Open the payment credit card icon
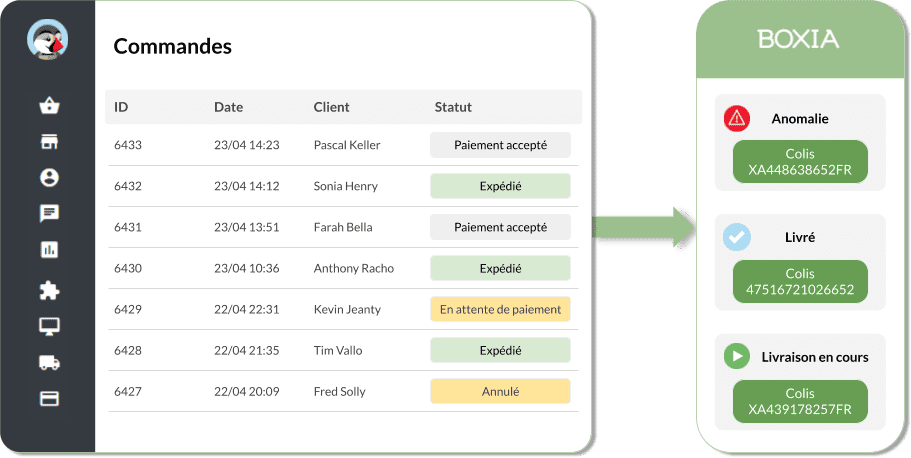Screen dimensions: 911x458 (x=49, y=399)
